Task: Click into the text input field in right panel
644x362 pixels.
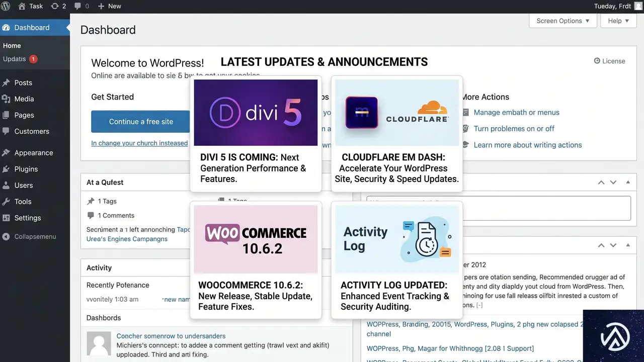Action: [x=499, y=208]
